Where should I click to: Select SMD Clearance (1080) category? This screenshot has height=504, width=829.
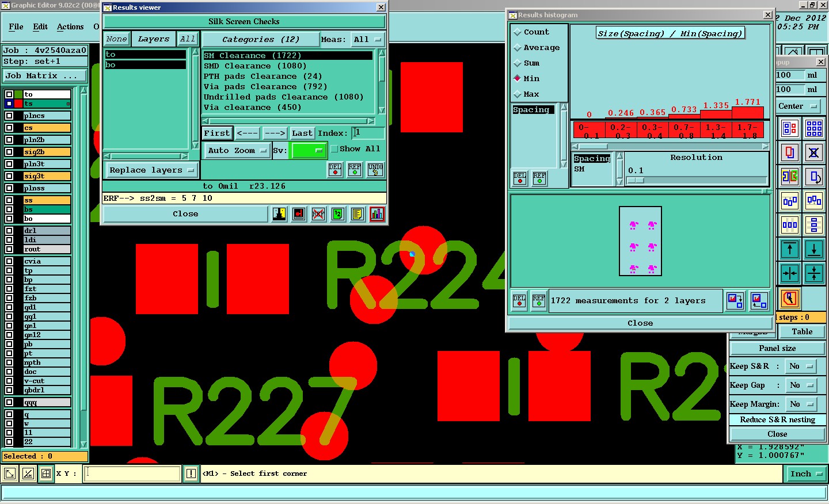coord(255,66)
